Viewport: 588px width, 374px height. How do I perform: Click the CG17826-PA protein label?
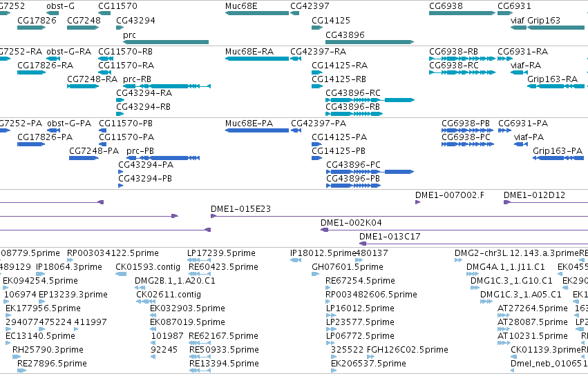pos(45,137)
